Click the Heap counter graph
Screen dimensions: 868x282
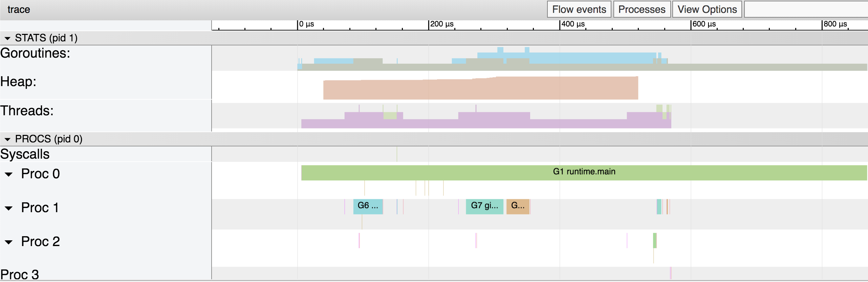click(x=481, y=88)
